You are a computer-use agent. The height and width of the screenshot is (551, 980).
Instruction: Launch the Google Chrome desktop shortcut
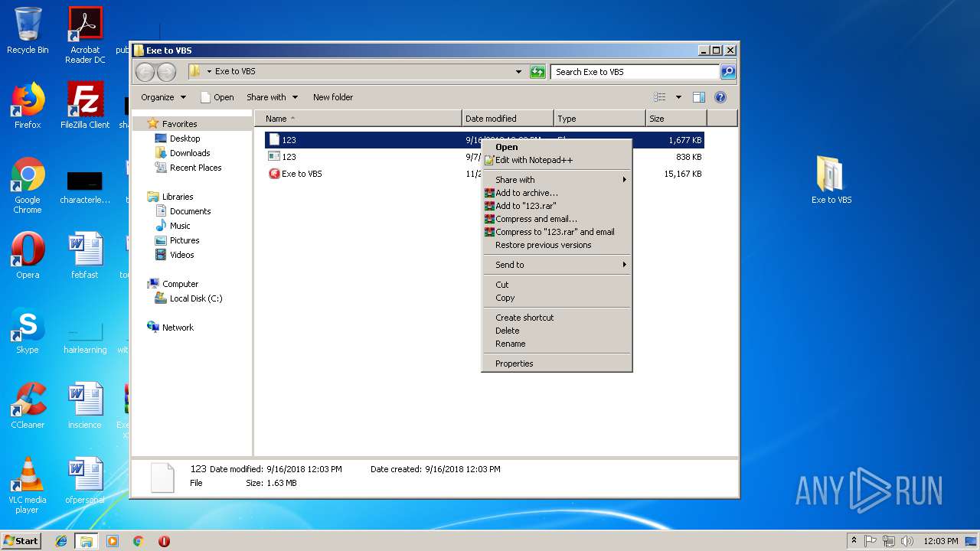(28, 185)
